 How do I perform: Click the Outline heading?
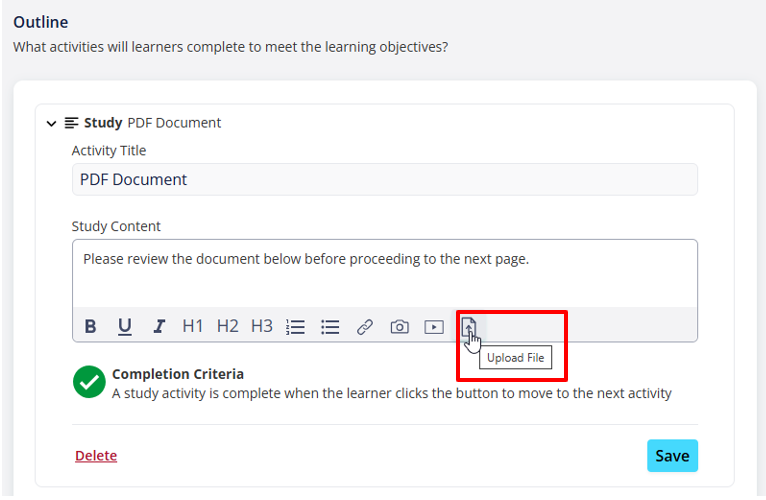point(41,22)
